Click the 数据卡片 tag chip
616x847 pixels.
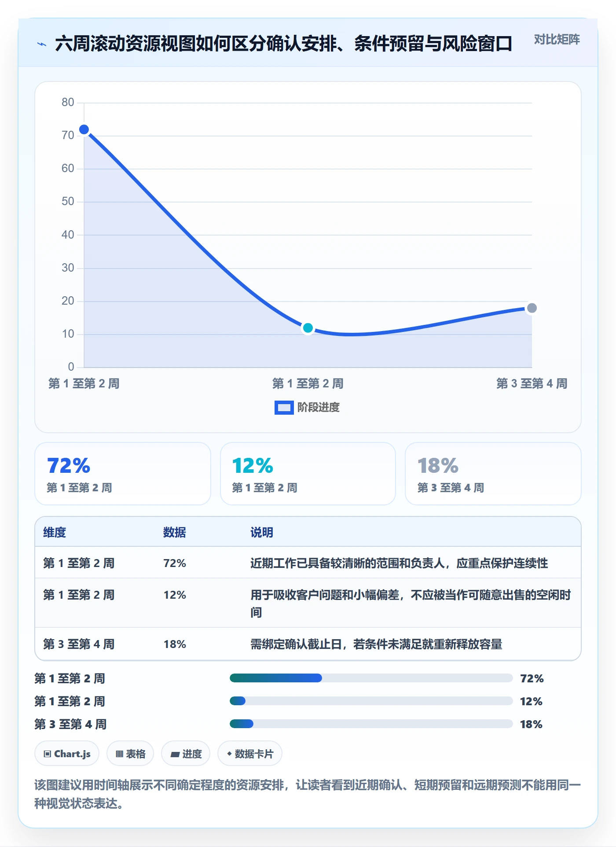[250, 754]
